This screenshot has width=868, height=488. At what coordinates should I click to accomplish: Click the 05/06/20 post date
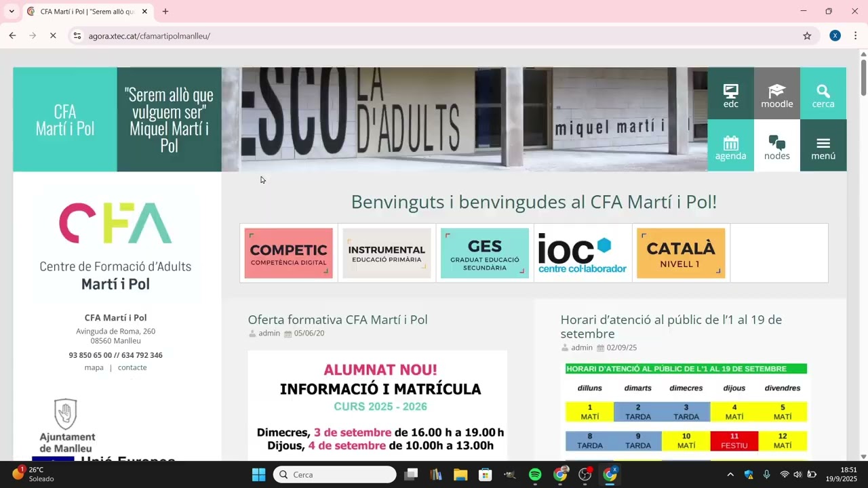point(309,333)
